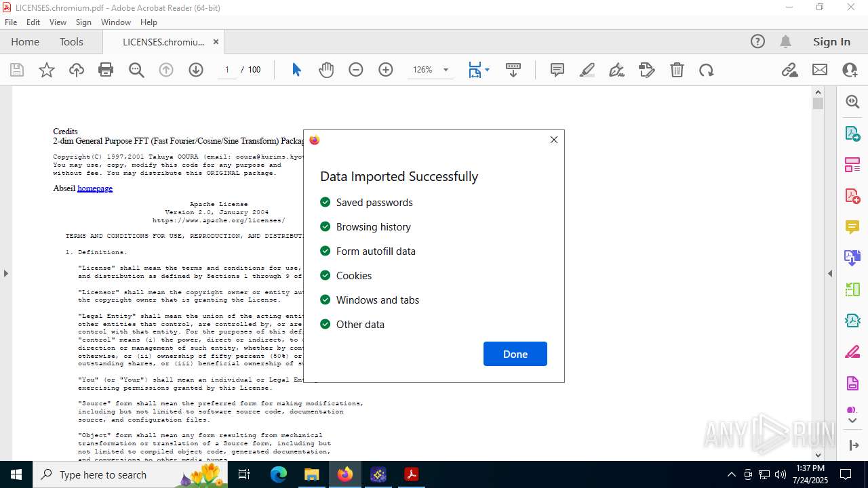Rotate the page with the rotate icon
The width and height of the screenshot is (868, 488).
pyautogui.click(x=707, y=70)
